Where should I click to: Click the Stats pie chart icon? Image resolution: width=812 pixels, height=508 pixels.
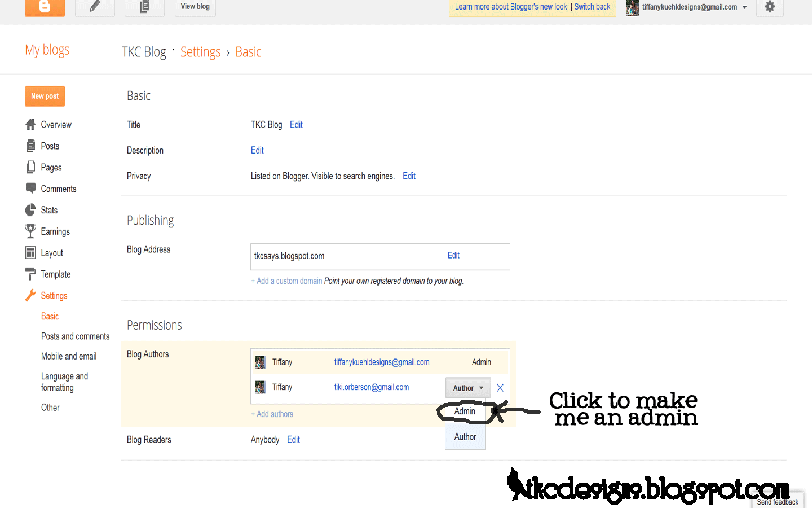pyautogui.click(x=30, y=210)
